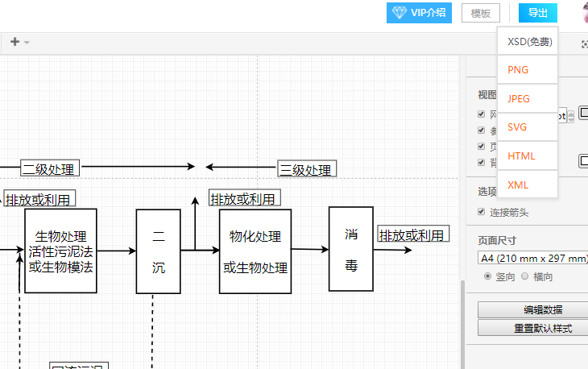Click the 导出 export button

pos(538,13)
